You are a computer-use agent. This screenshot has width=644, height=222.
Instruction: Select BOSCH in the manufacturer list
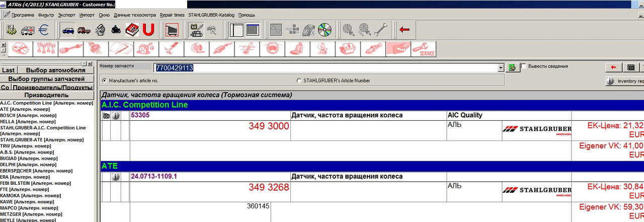[x=28, y=115]
